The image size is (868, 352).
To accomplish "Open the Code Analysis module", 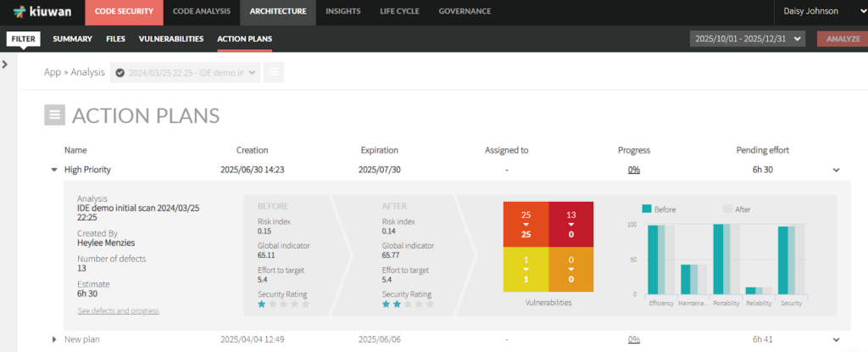I will 202,12.
